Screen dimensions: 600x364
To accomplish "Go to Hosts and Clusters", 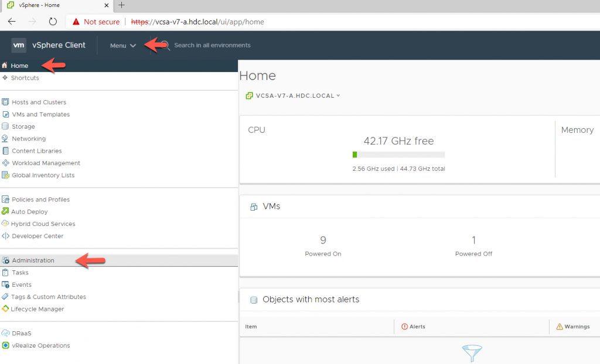I will [x=39, y=102].
